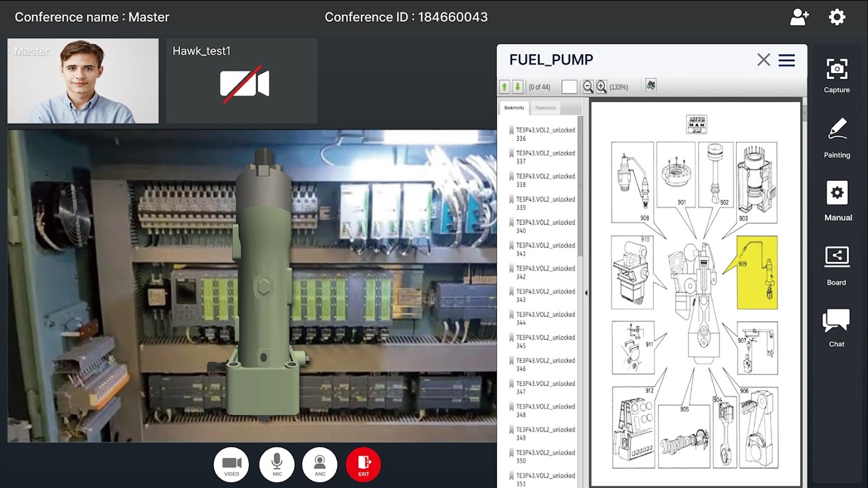Click the binoculars search icon in PDF toolbar
This screenshot has height=488, width=868.
pos(651,86)
